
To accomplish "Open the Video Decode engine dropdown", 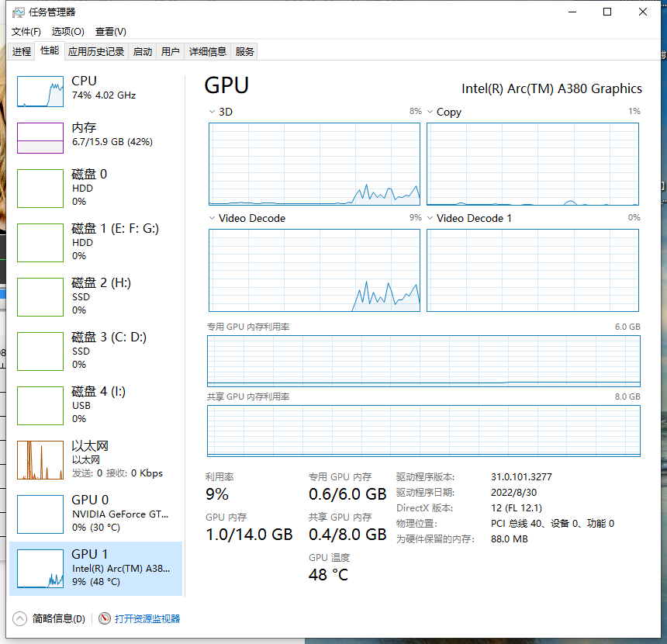I will (211, 218).
